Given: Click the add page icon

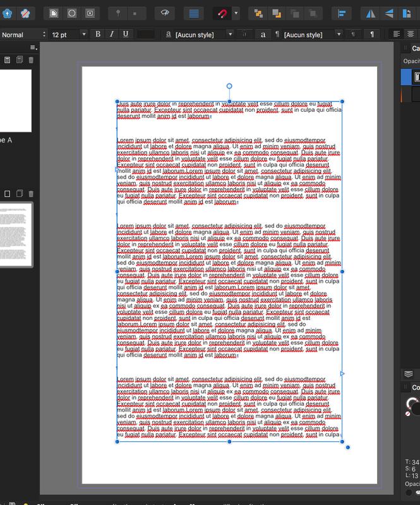Looking at the screenshot, I should click(x=7, y=194).
